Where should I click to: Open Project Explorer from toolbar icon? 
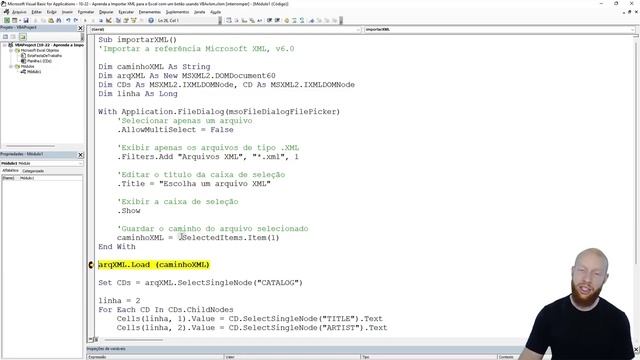118,20
